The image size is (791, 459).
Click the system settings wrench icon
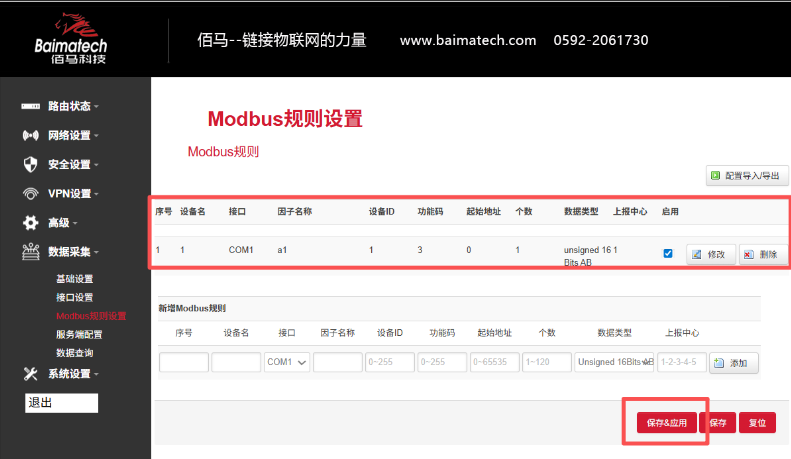pos(30,374)
